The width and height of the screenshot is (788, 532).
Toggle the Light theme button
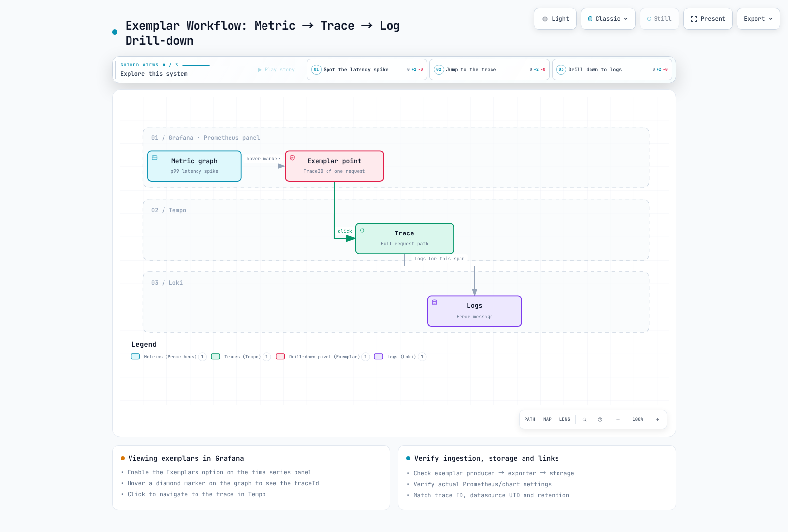[x=555, y=19]
